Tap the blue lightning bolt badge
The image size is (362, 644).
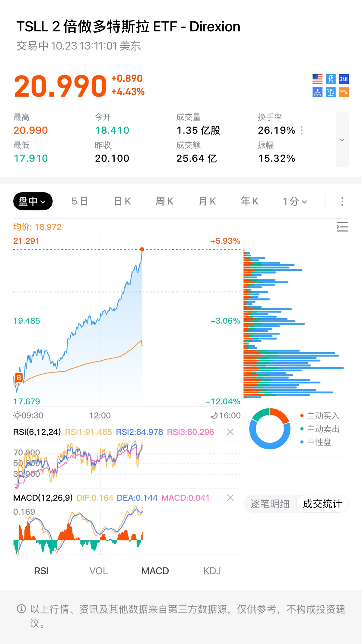click(331, 79)
